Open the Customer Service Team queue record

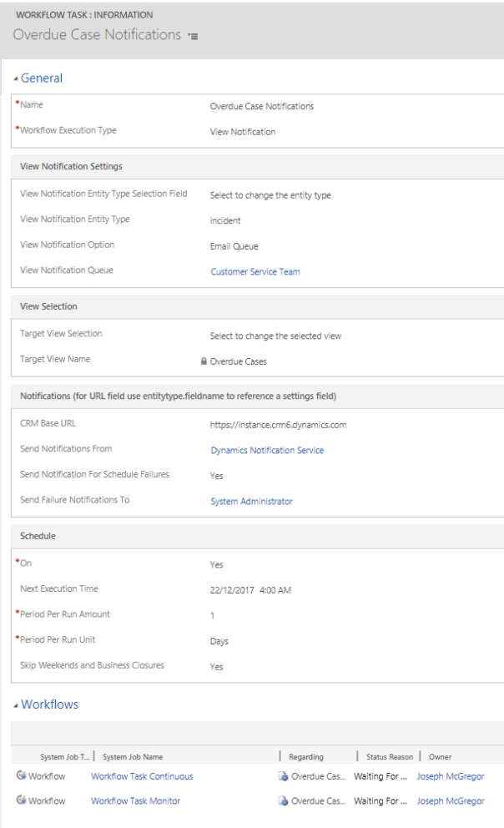click(253, 270)
